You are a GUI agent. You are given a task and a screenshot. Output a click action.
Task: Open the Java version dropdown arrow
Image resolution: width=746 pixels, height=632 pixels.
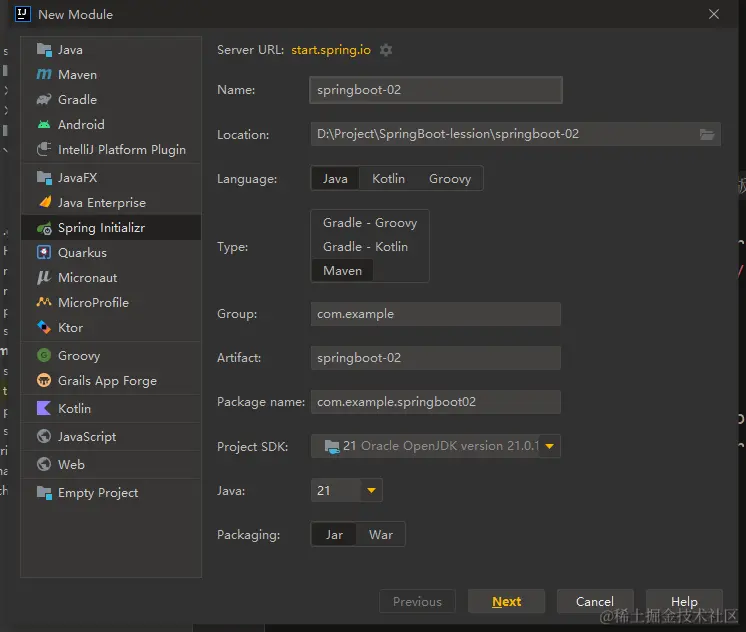coord(372,490)
